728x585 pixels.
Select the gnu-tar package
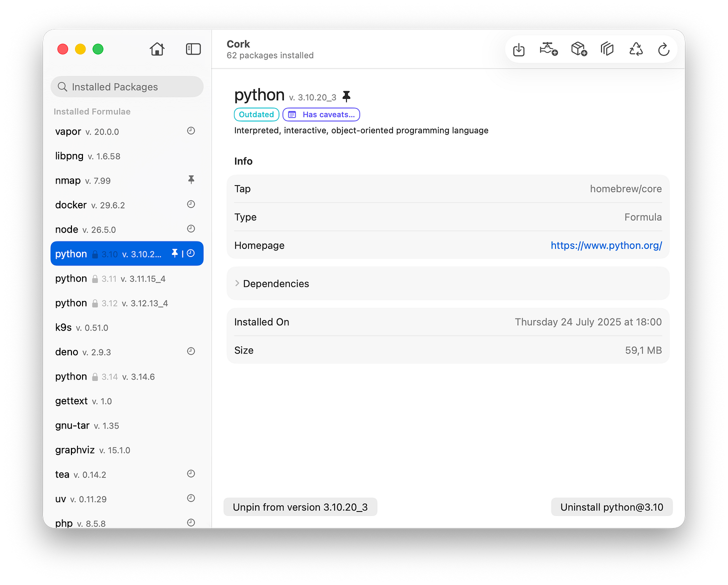click(127, 425)
